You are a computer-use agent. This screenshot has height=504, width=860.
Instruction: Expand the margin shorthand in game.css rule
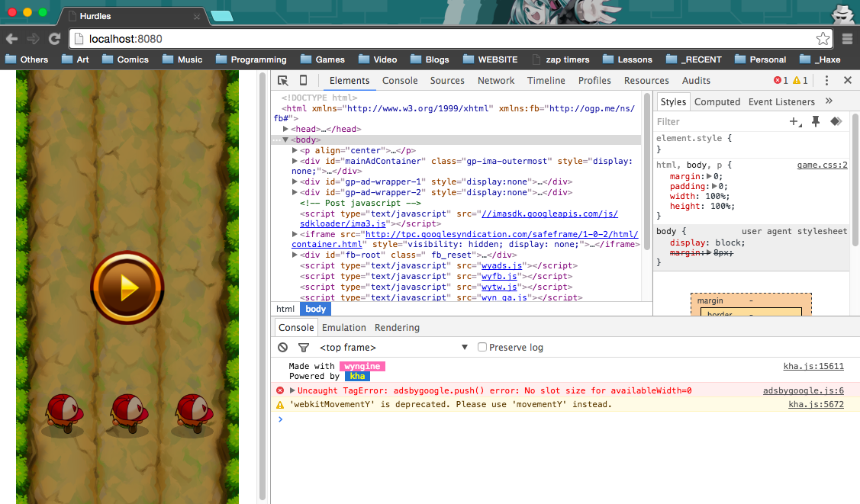click(709, 176)
